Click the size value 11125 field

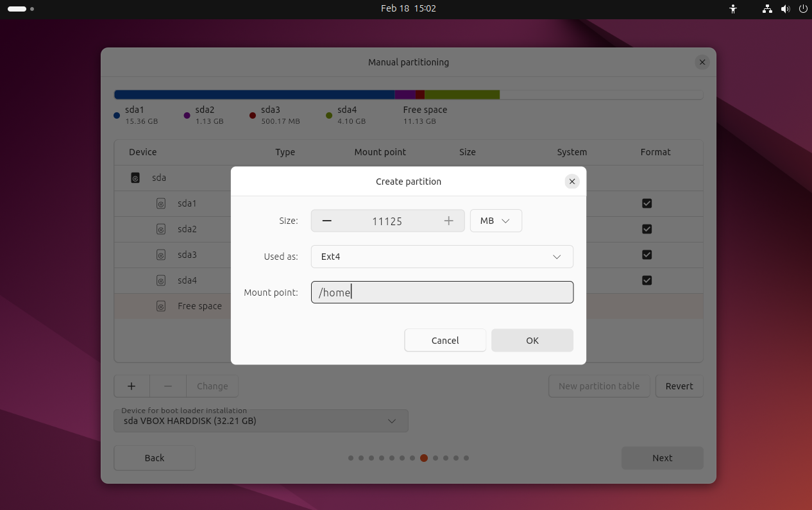387,221
